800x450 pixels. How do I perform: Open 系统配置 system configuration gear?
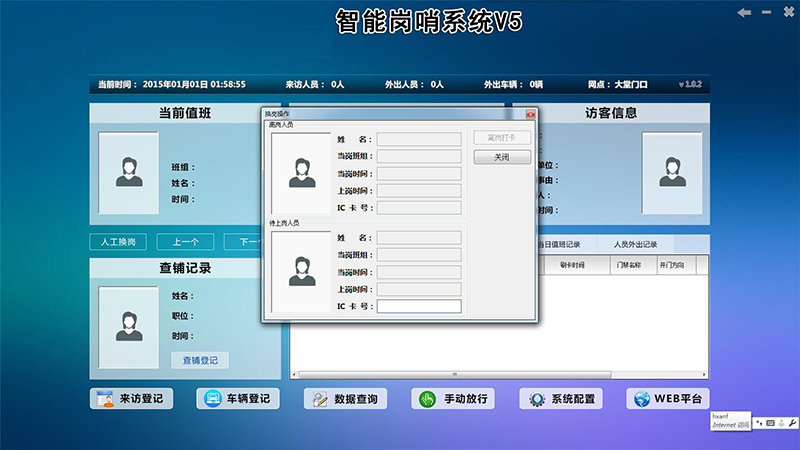[x=537, y=399]
